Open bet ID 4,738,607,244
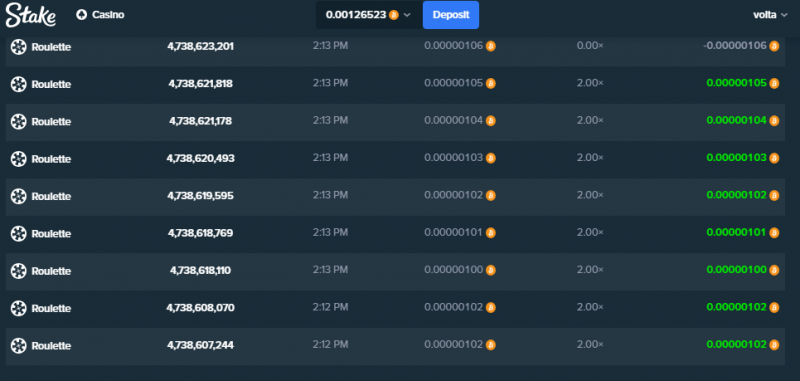 pos(201,345)
